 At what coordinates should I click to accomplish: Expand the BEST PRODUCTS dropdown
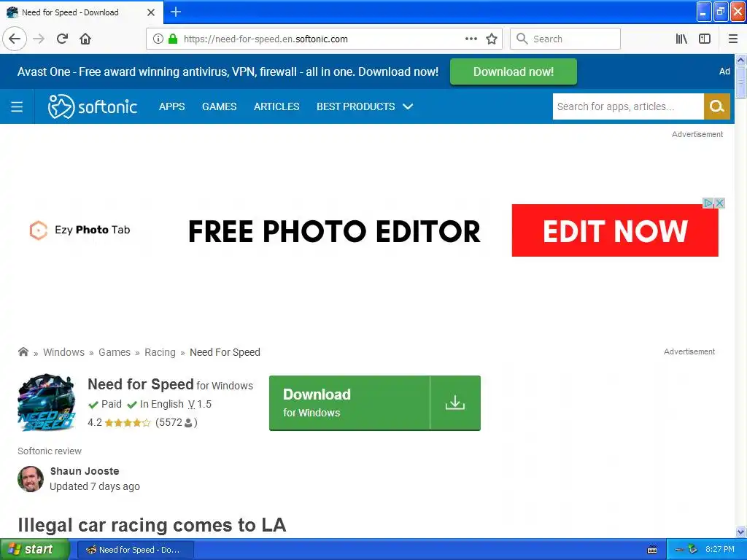[x=365, y=106]
